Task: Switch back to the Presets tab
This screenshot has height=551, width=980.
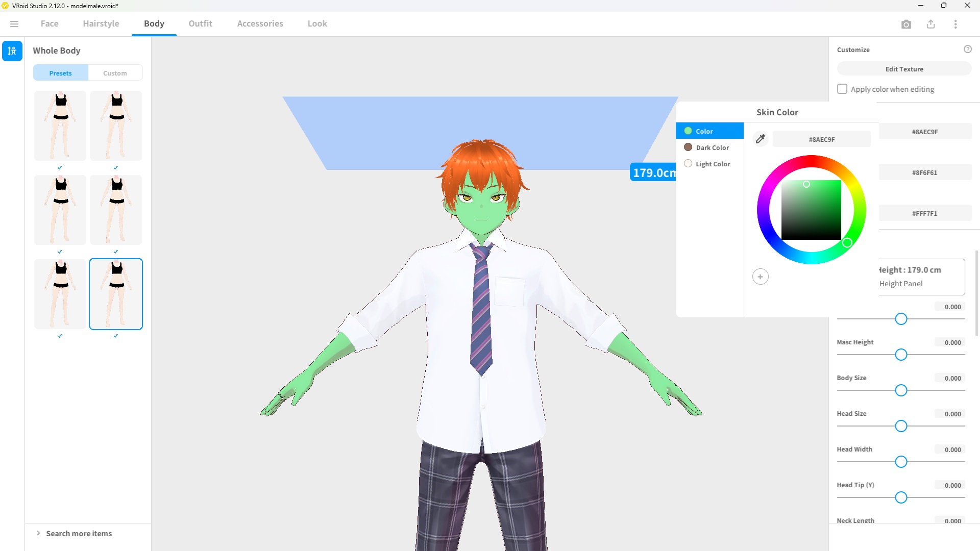Action: tap(60, 72)
